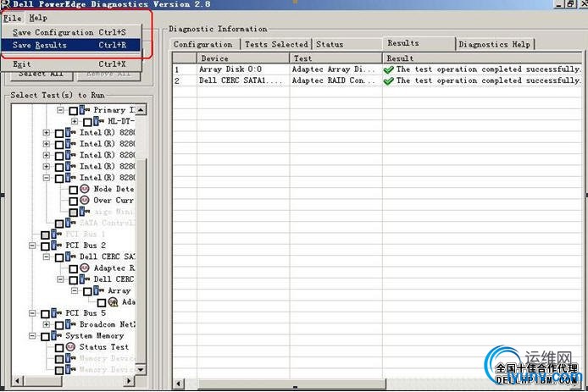The image size is (588, 392).
Task: Select the Dell CERC SATA1 result row
Action: 377,80
